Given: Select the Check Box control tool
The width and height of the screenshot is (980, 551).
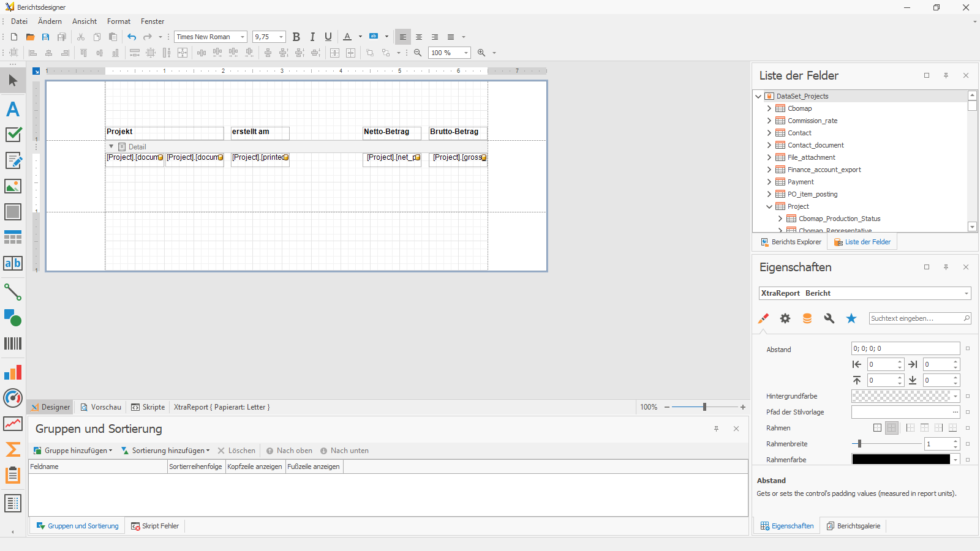Looking at the screenshot, I should pos(13,135).
